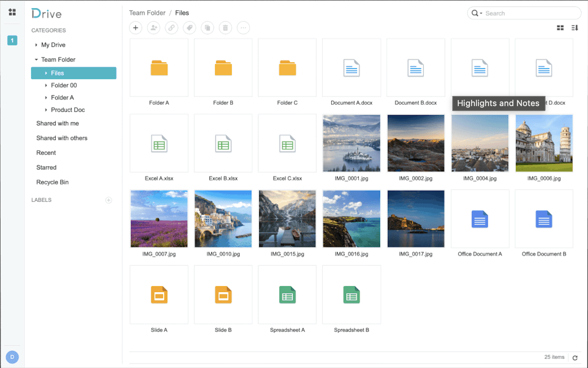
Task: Click the copy files icon
Action: (208, 28)
